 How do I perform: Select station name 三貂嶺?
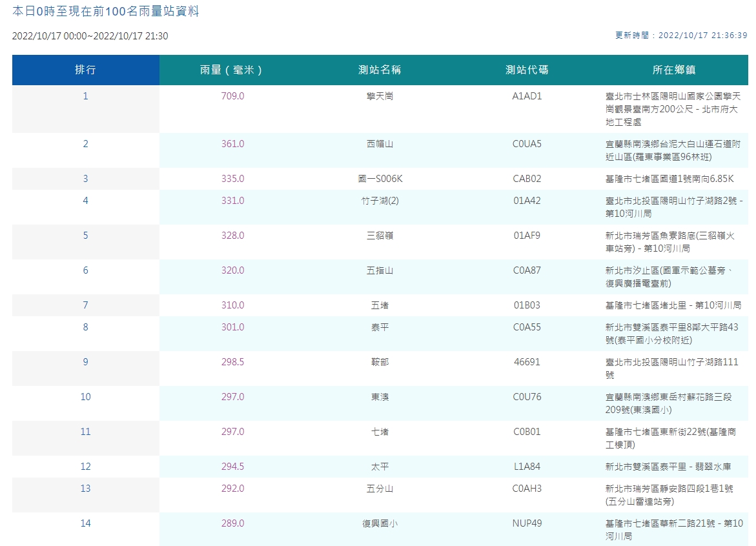tap(380, 236)
